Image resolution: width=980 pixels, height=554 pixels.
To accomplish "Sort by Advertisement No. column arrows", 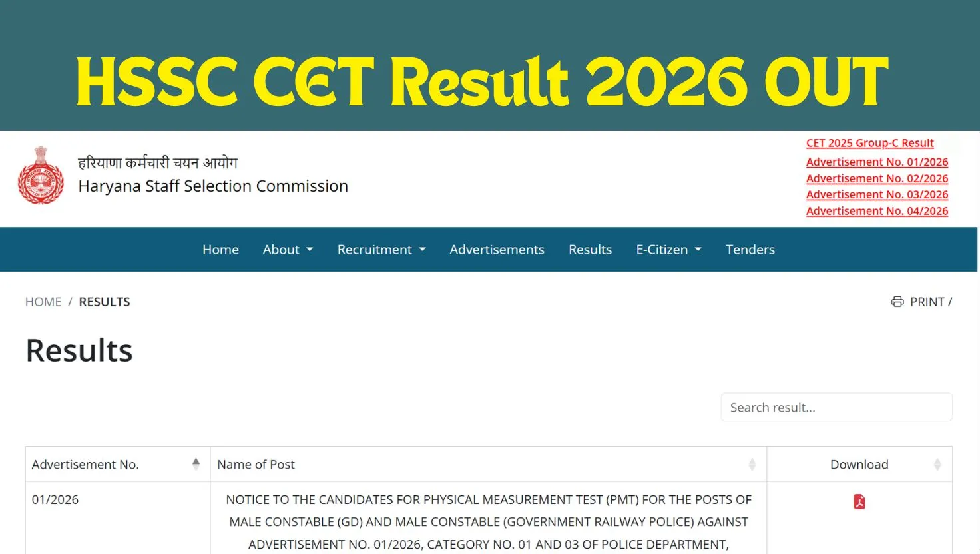I will (196, 464).
